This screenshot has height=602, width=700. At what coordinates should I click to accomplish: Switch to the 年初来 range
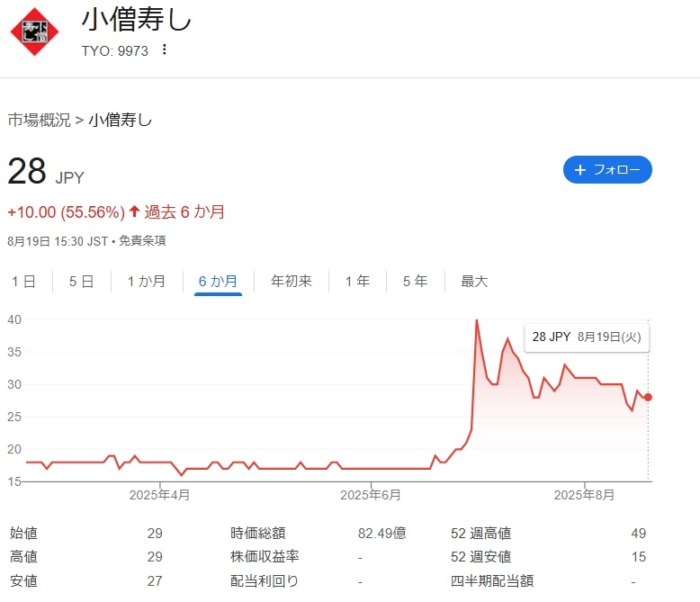pos(292,282)
